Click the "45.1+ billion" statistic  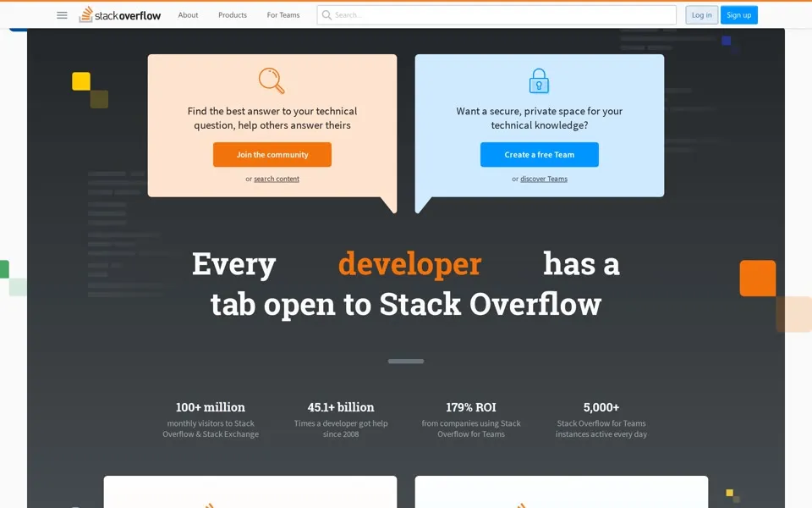341,407
